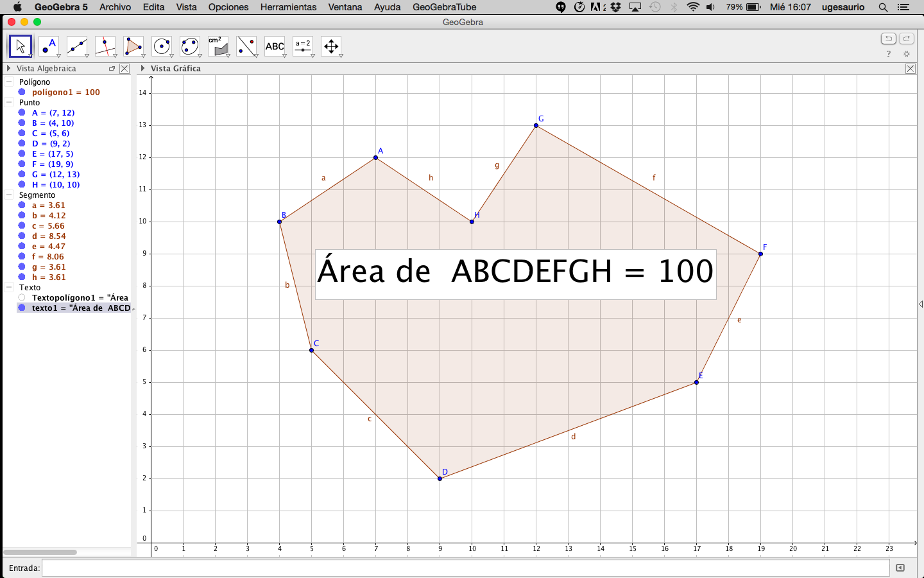Click the Dropbox menu bar icon
This screenshot has height=578, width=924.
point(616,7)
